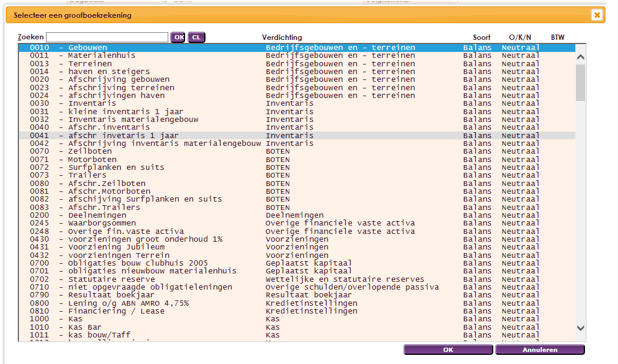Select row 0023 - Afschrijving terreinen

[297, 87]
